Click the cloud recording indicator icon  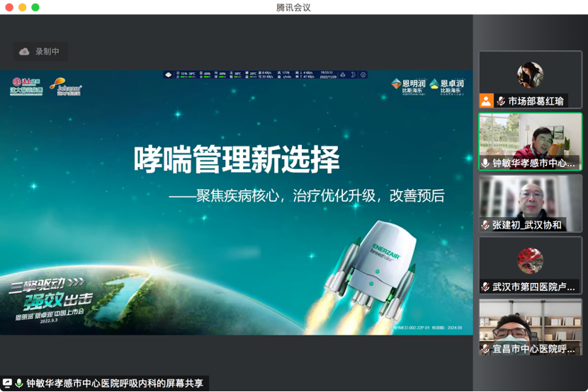(24, 52)
